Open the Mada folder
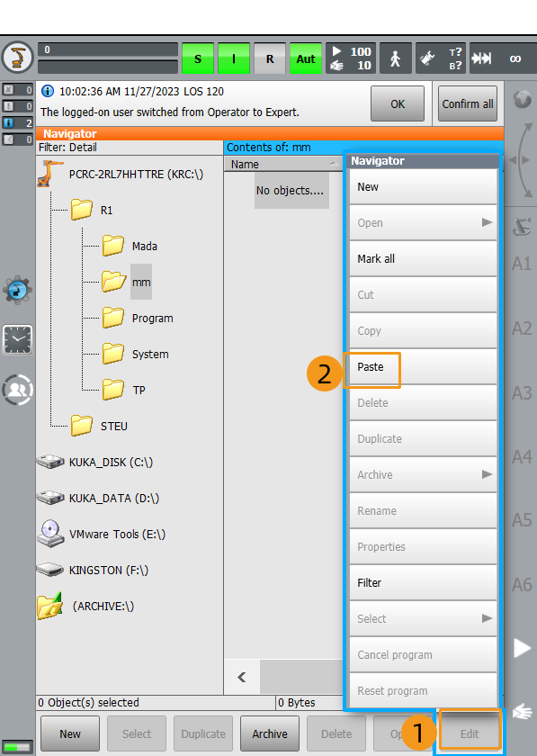537x756 pixels. tap(130, 246)
